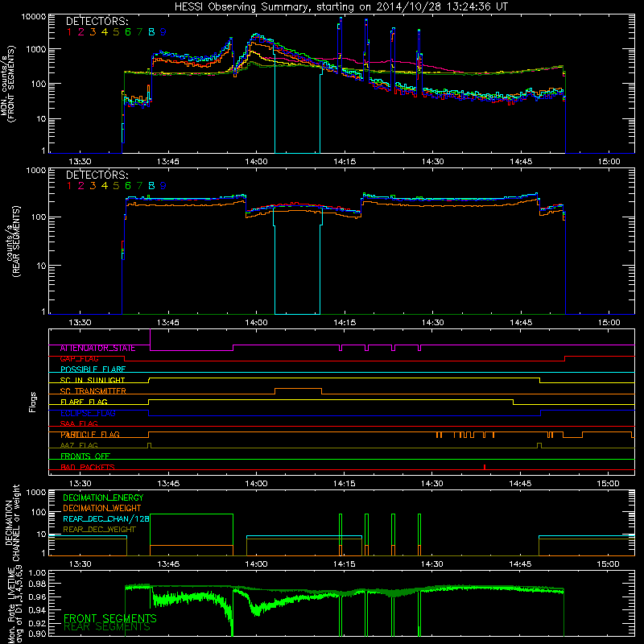Click the DECIMATION_ENERGY legend entry
This screenshot has height=644, width=644.
pyautogui.click(x=103, y=497)
